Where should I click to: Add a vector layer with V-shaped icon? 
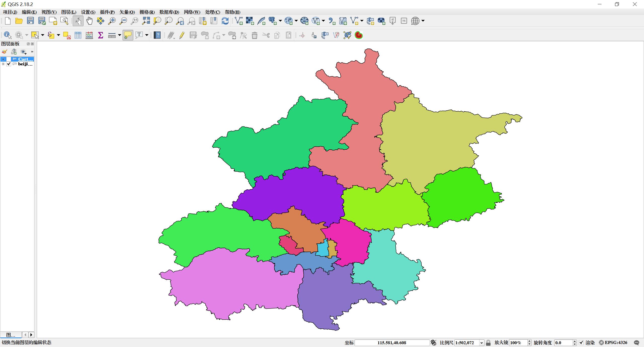[x=239, y=21]
